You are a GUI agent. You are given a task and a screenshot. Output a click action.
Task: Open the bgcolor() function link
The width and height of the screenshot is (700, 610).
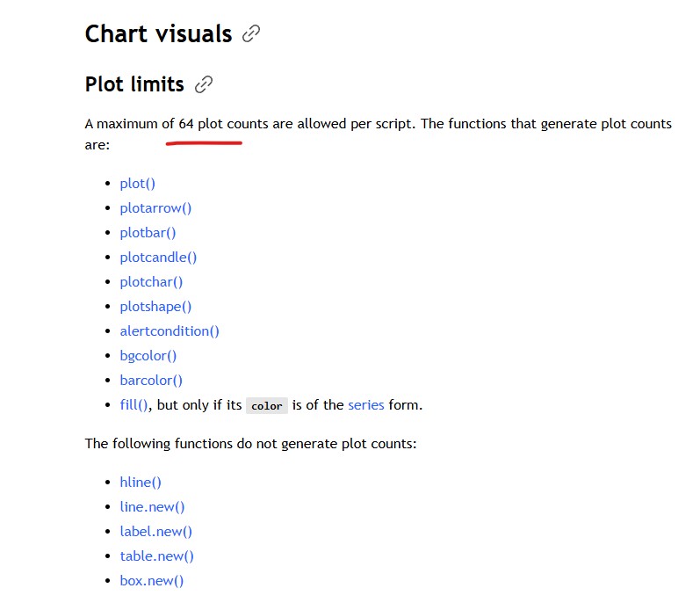(148, 356)
